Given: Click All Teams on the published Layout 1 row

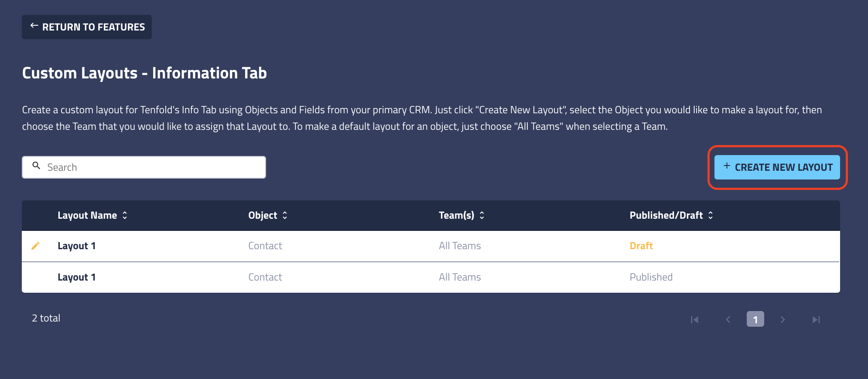Looking at the screenshot, I should 460,277.
